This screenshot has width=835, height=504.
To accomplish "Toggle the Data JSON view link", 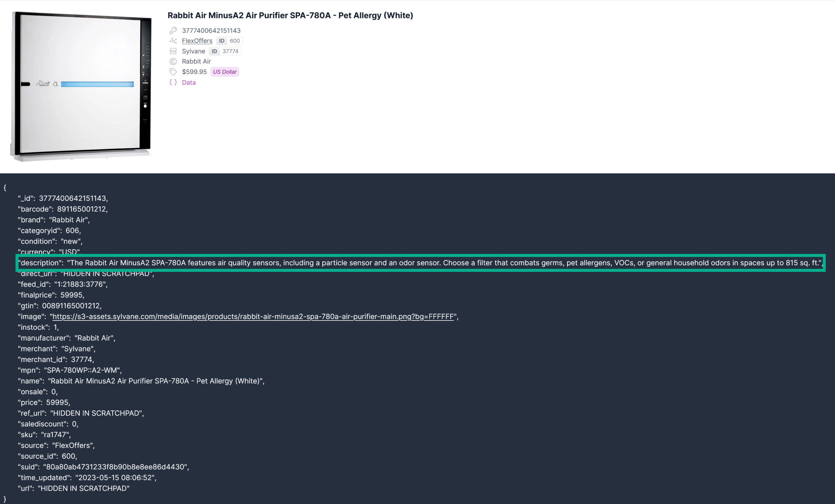I will pos(189,82).
